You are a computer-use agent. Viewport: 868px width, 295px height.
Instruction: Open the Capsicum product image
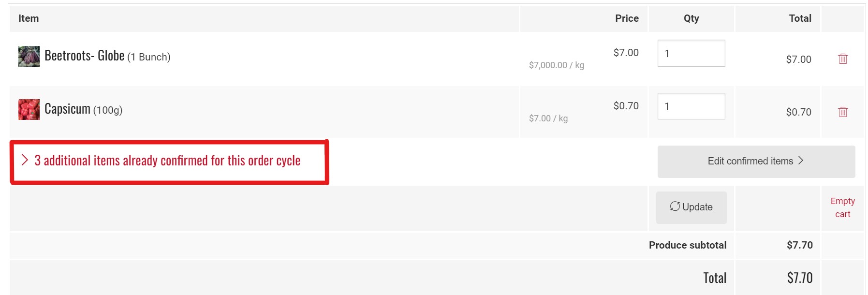[x=29, y=110]
